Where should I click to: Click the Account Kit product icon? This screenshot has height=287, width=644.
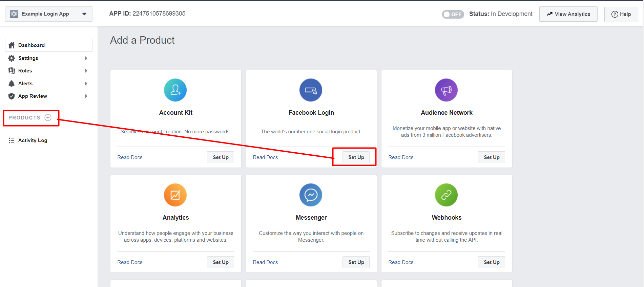[x=175, y=90]
